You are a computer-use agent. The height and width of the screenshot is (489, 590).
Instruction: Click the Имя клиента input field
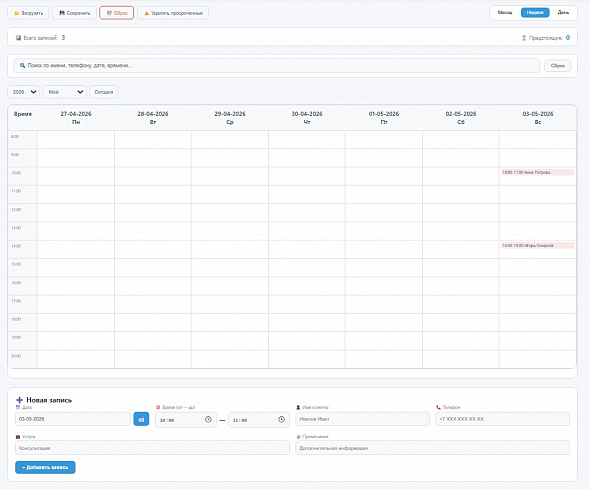pyautogui.click(x=362, y=419)
